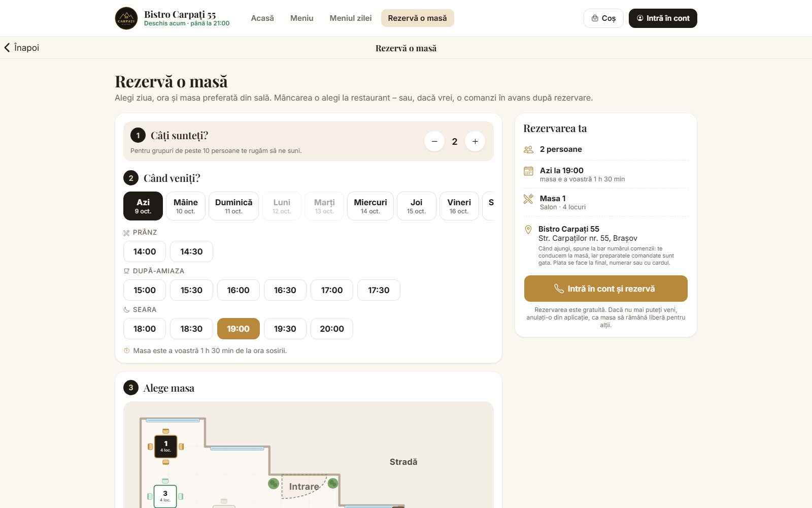
Task: Pick the 16:00 time slot
Action: (239, 290)
